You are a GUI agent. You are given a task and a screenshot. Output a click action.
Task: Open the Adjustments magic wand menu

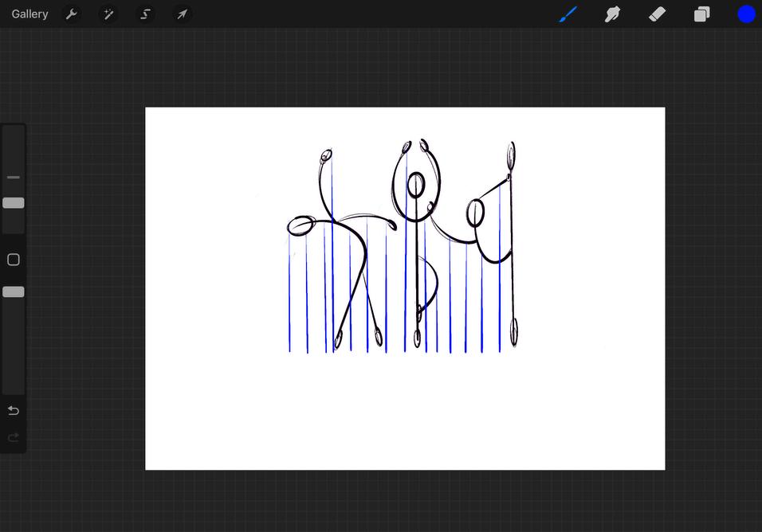pyautogui.click(x=108, y=14)
